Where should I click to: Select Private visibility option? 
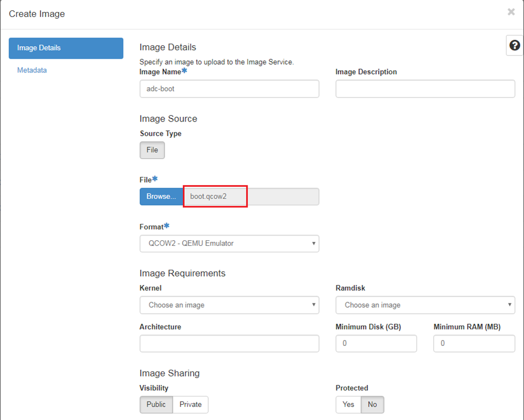[x=190, y=404]
